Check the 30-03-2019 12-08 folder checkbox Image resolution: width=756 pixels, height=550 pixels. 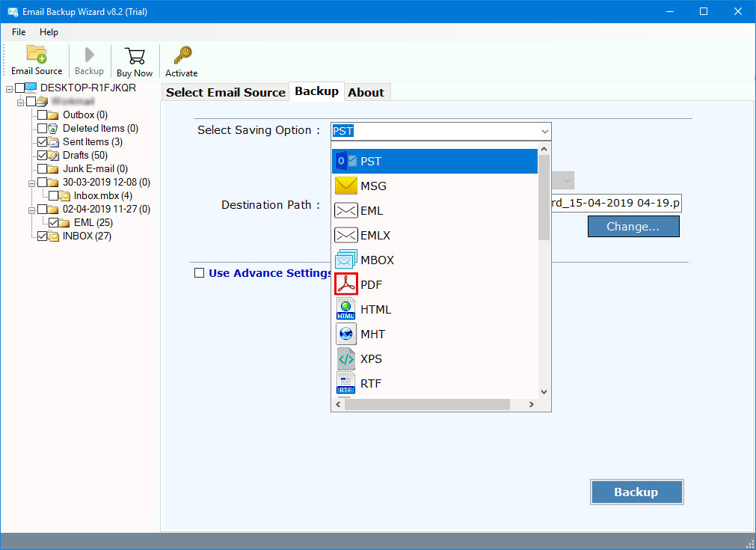point(42,183)
